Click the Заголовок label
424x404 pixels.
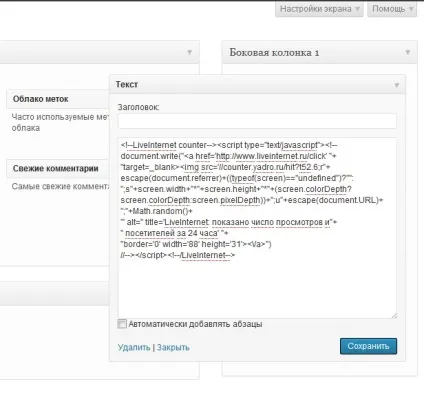[138, 107]
